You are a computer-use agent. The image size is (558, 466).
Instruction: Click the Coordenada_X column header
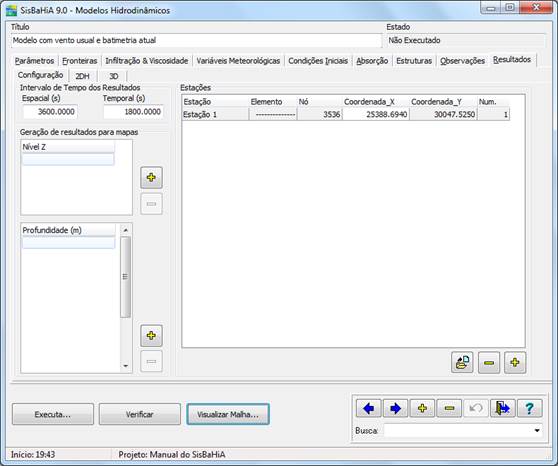(375, 102)
